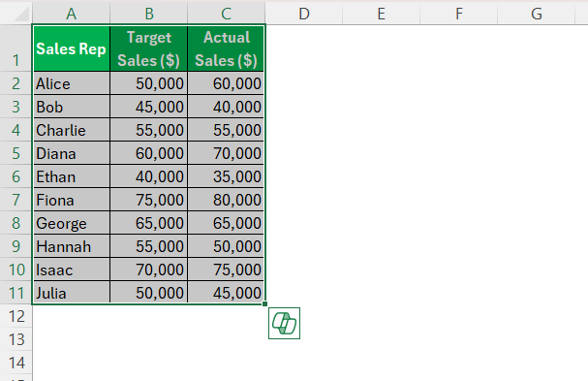
Task: Click Isaac's actual sales 75,000
Action: [226, 270]
